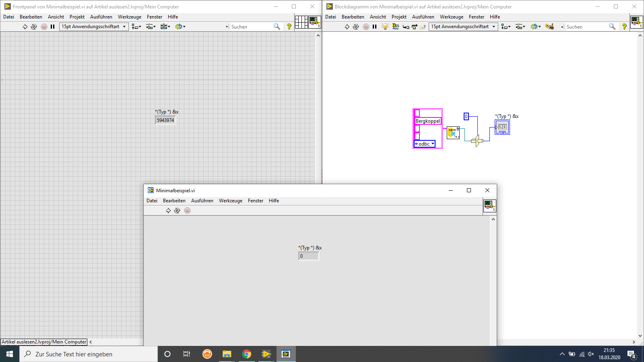
Task: Open Resize Objects dropdown in the Frontpanel window
Action: click(x=165, y=27)
